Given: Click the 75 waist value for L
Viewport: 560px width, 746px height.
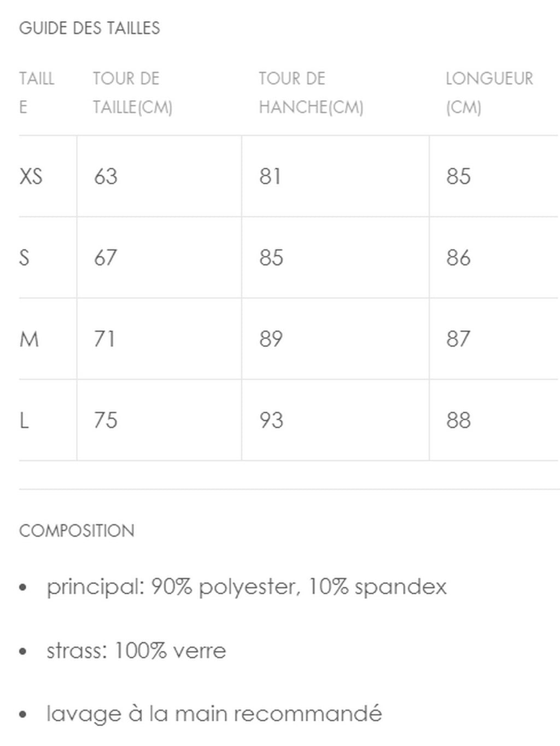Looking at the screenshot, I should point(106,420).
